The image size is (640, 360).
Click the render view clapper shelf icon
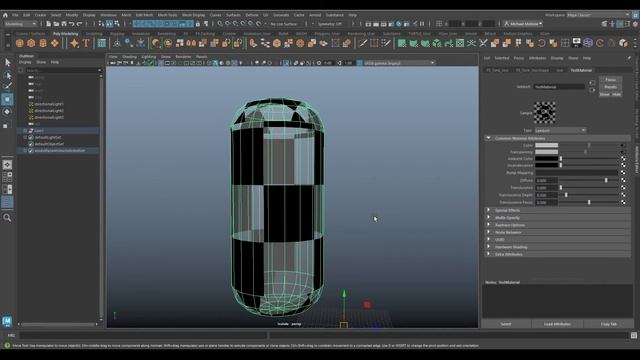(576, 43)
